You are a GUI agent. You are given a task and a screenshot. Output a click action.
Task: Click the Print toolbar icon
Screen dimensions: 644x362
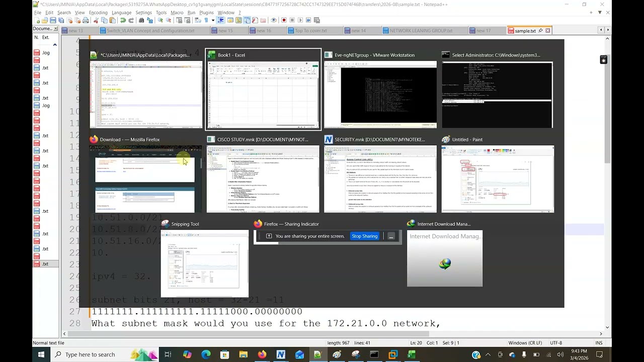[86, 20]
